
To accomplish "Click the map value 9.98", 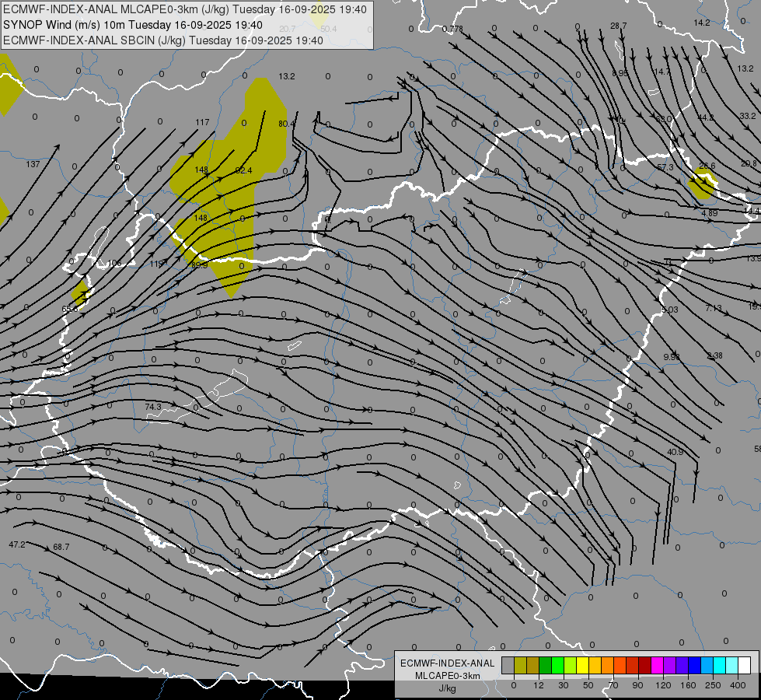I will (672, 356).
